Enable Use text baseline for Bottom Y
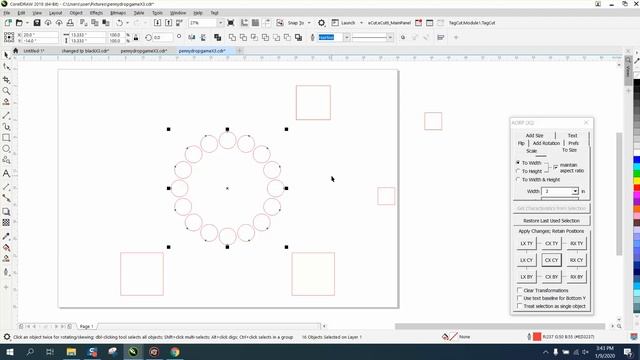Image resolution: width=640 pixels, height=360 pixels. pos(520,298)
